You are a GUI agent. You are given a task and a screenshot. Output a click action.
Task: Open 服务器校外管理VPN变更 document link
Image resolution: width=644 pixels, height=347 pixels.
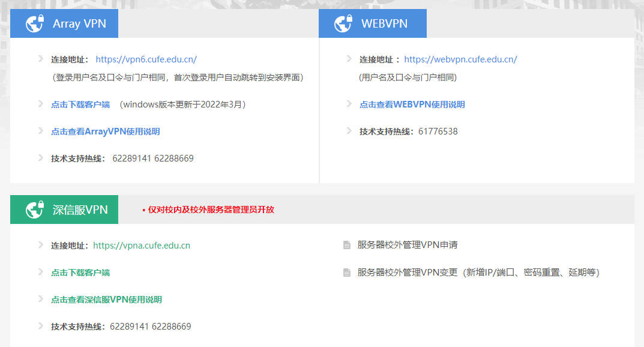tap(478, 273)
